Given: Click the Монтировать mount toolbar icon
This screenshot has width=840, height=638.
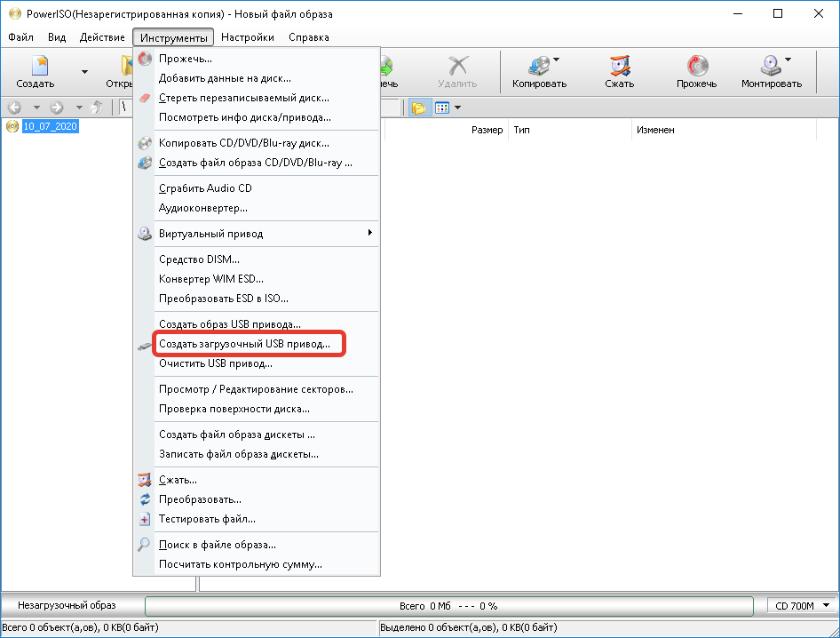Looking at the screenshot, I should click(x=771, y=66).
